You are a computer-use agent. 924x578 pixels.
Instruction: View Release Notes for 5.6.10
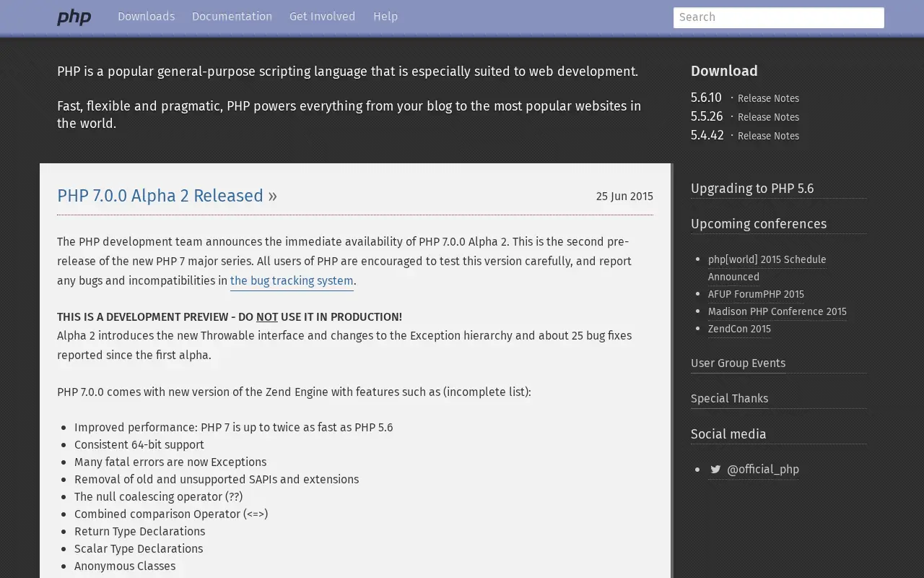click(x=768, y=98)
